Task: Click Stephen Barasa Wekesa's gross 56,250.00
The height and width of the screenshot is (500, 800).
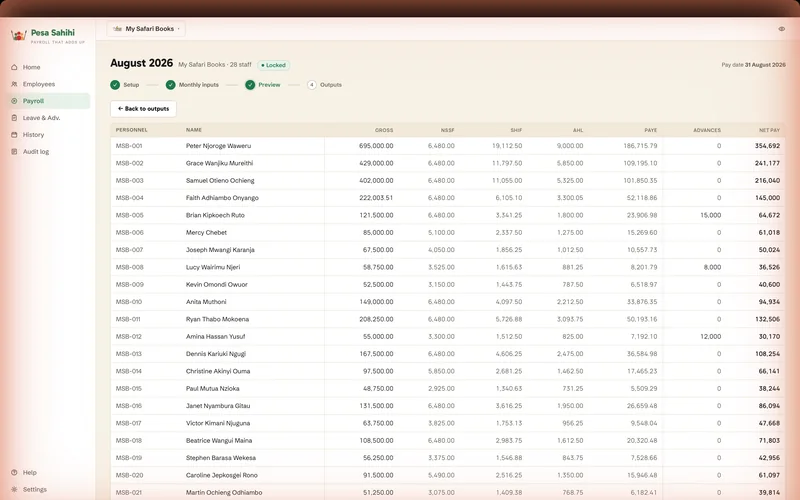Action: point(378,458)
